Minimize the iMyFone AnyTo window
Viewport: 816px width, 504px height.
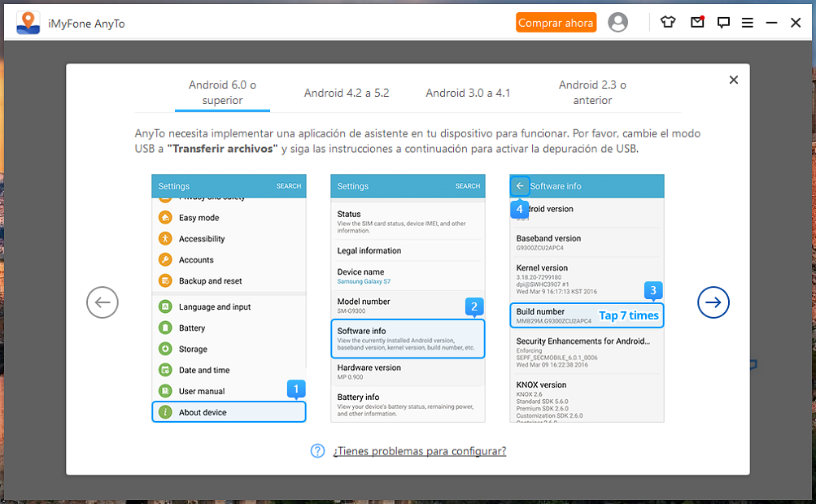(771, 23)
